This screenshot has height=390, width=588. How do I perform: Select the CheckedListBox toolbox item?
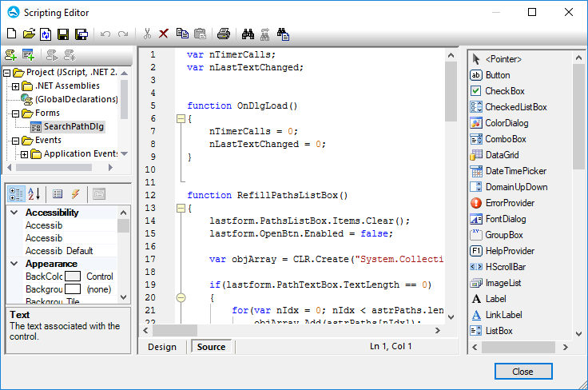coord(515,107)
